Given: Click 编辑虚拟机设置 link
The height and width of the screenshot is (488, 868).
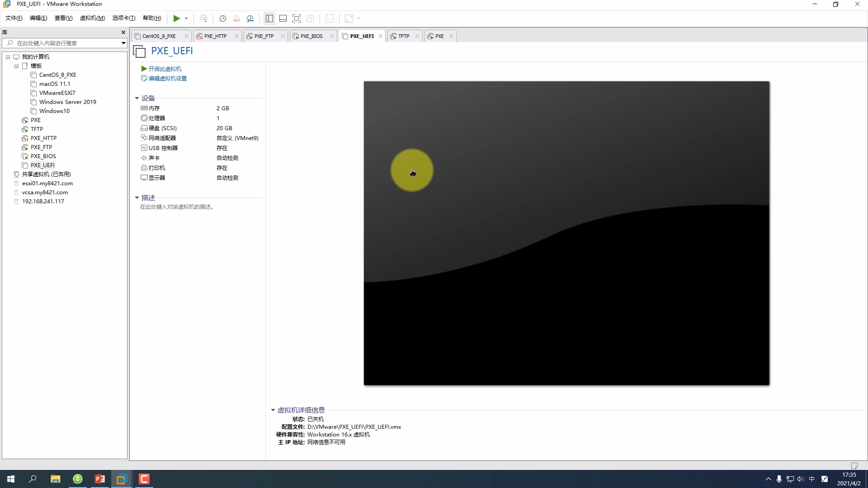Looking at the screenshot, I should pos(167,78).
